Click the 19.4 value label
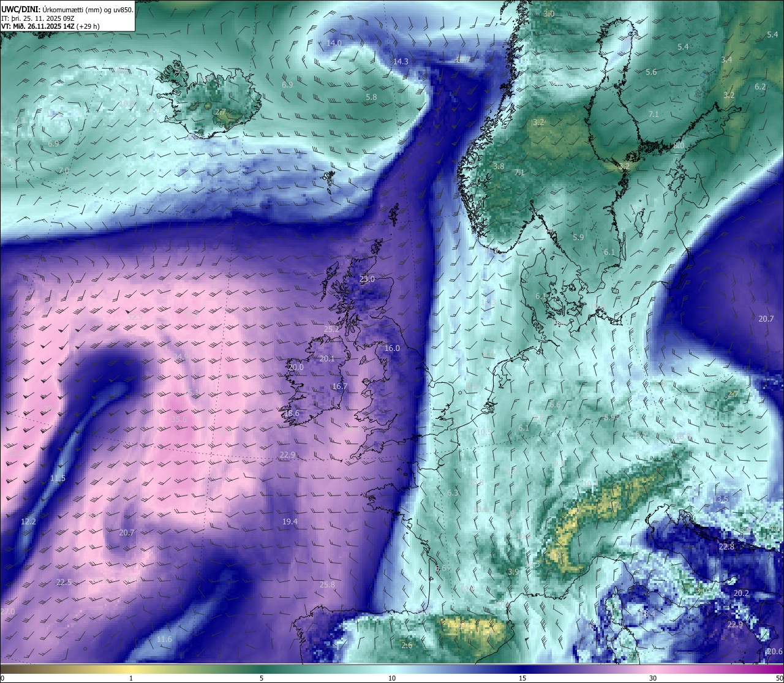 pyautogui.click(x=290, y=521)
